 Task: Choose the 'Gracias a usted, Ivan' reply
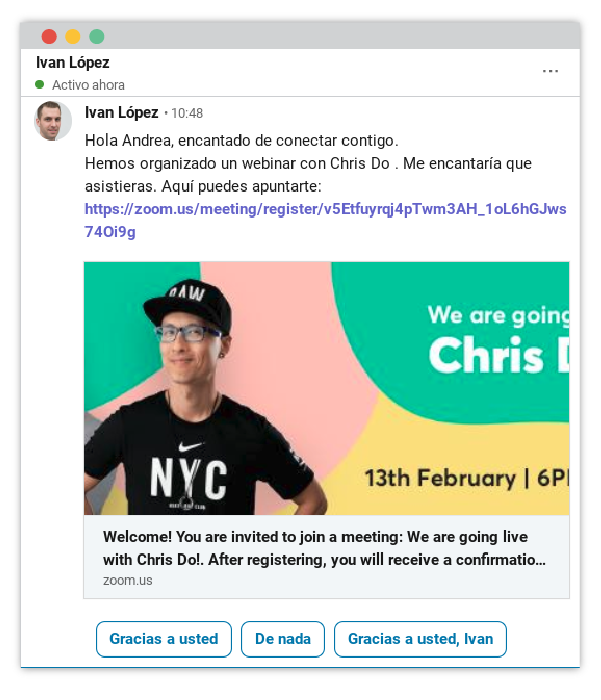pyautogui.click(x=420, y=639)
